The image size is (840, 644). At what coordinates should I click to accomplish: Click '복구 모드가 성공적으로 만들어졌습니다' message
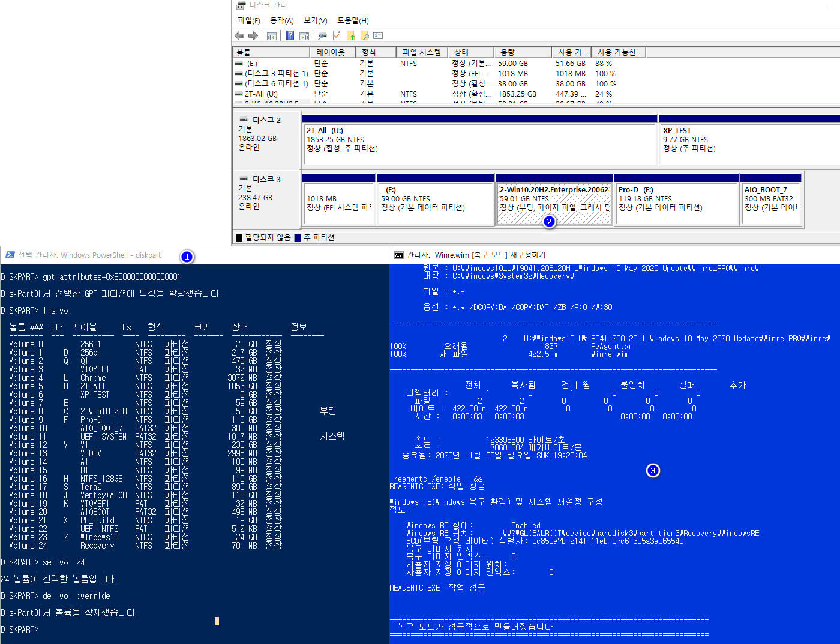[x=475, y=627]
